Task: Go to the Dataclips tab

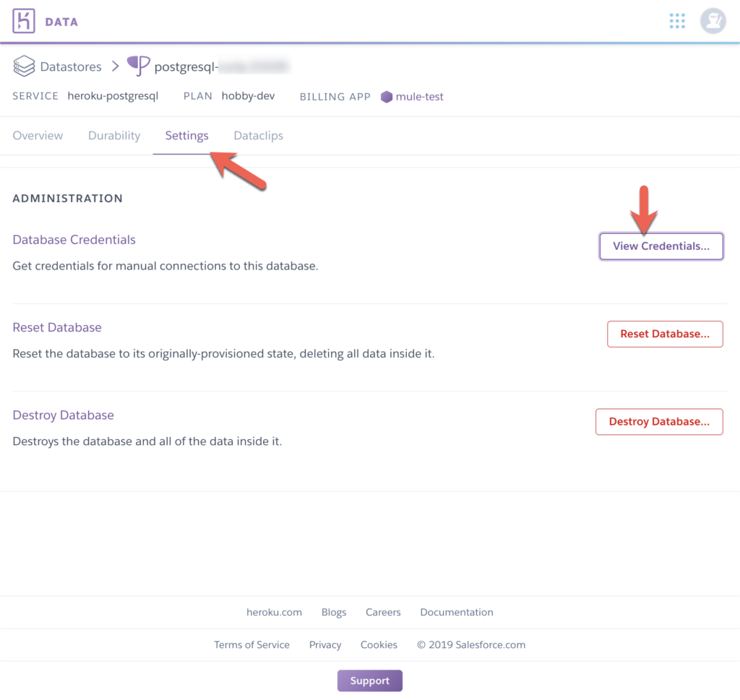Action: [x=258, y=136]
